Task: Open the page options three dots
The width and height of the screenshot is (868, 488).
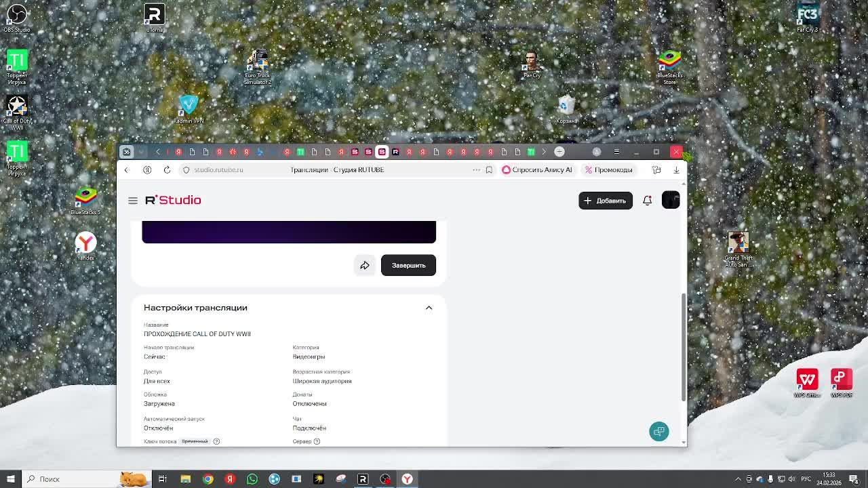Action: point(476,170)
